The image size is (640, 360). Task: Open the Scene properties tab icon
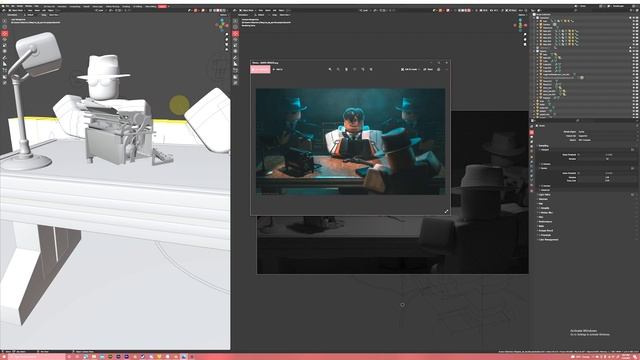click(531, 146)
